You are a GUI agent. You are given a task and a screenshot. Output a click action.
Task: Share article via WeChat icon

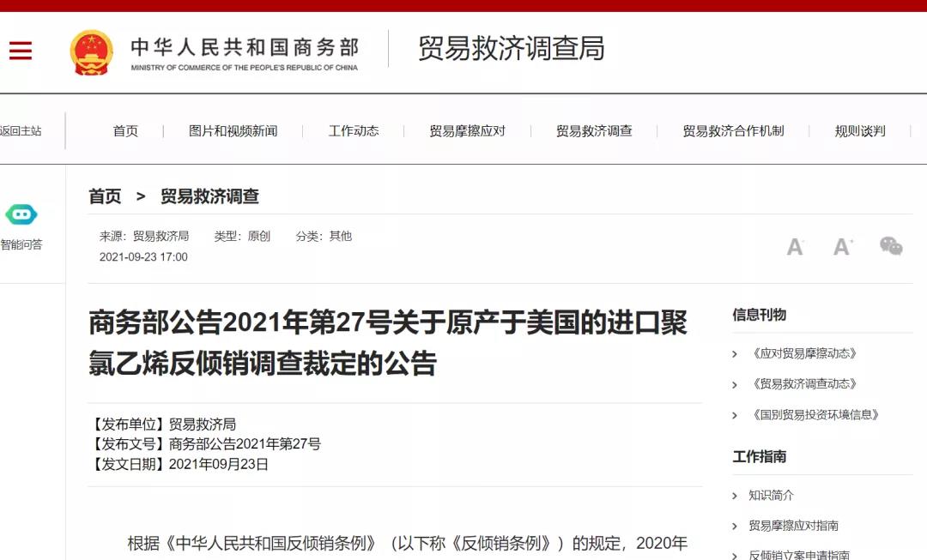pos(891,246)
